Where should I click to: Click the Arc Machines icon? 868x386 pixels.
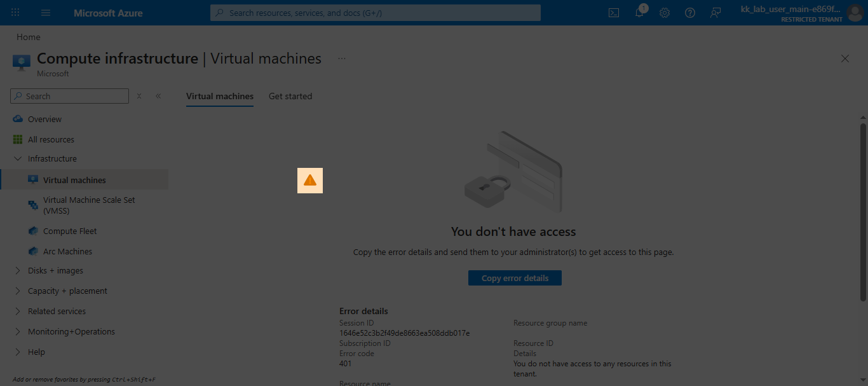(x=33, y=251)
